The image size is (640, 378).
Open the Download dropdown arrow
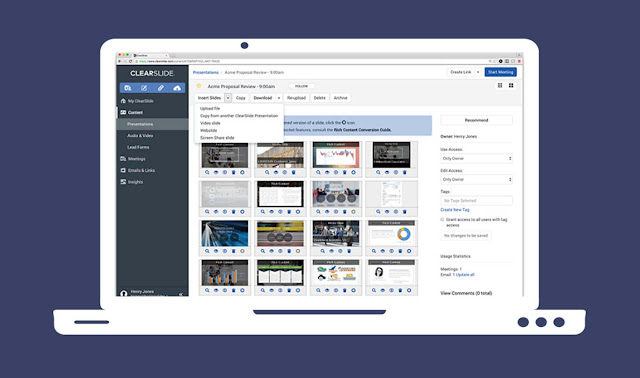(x=279, y=98)
